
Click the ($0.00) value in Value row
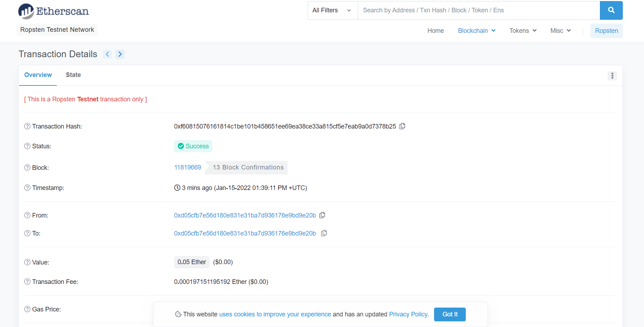(223, 262)
